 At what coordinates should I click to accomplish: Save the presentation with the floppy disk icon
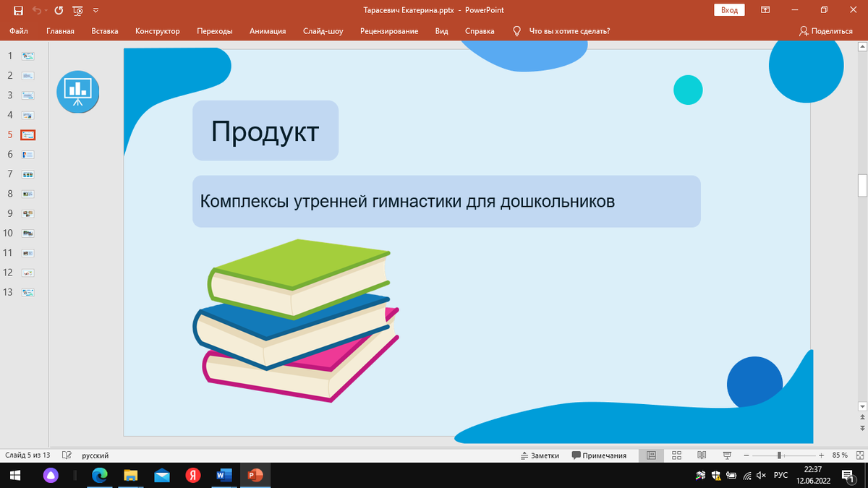coord(19,10)
